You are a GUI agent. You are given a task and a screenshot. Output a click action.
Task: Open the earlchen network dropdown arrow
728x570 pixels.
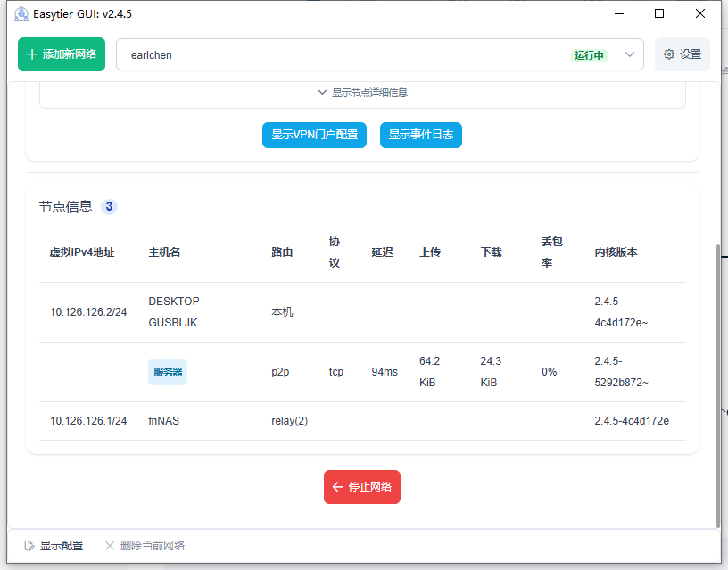pyautogui.click(x=630, y=54)
